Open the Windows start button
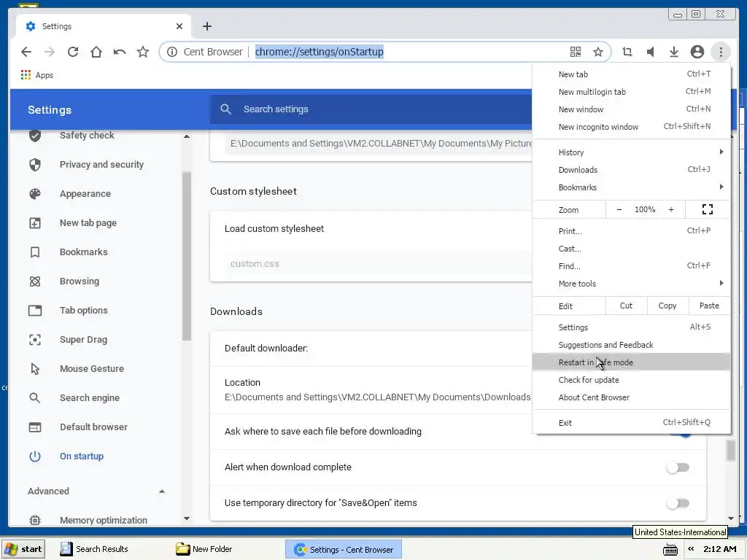747x560 pixels. click(x=23, y=549)
